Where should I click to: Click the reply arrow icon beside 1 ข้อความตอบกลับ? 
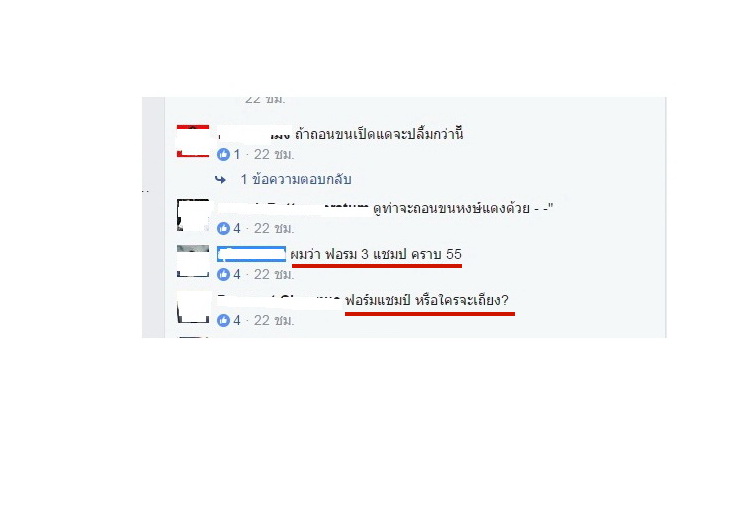point(221,179)
